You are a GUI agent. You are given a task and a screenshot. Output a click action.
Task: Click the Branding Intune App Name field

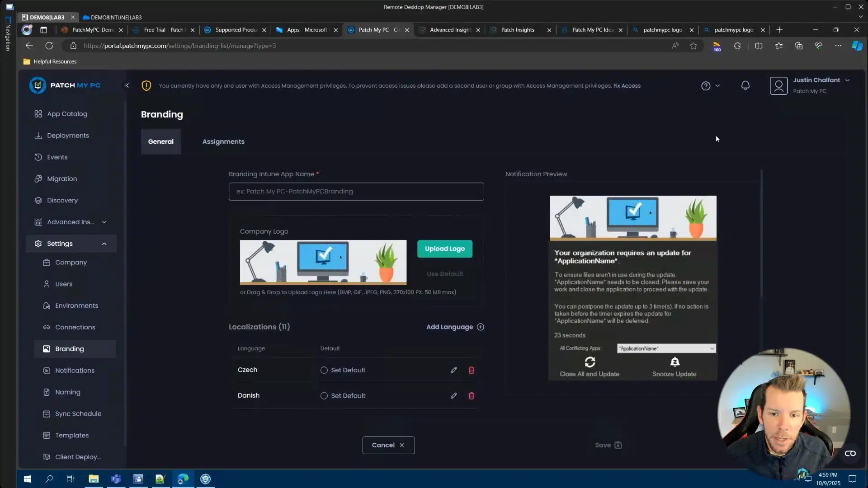(356, 192)
